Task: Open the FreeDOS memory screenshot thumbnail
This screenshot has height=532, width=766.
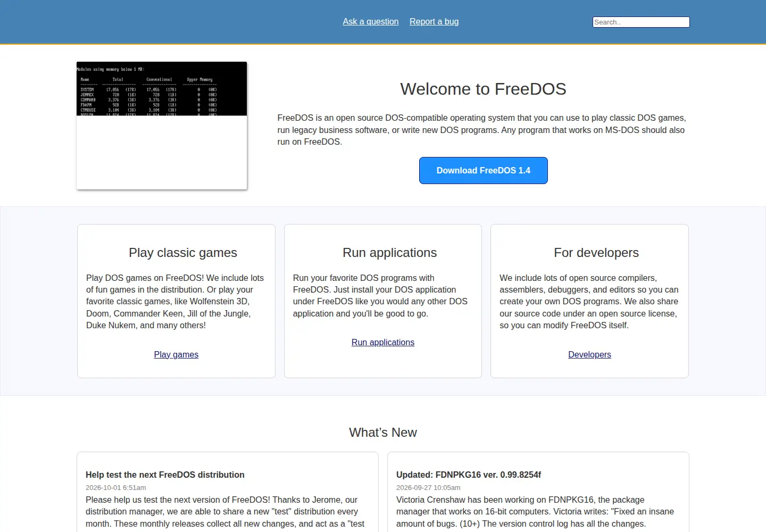Action: [162, 126]
